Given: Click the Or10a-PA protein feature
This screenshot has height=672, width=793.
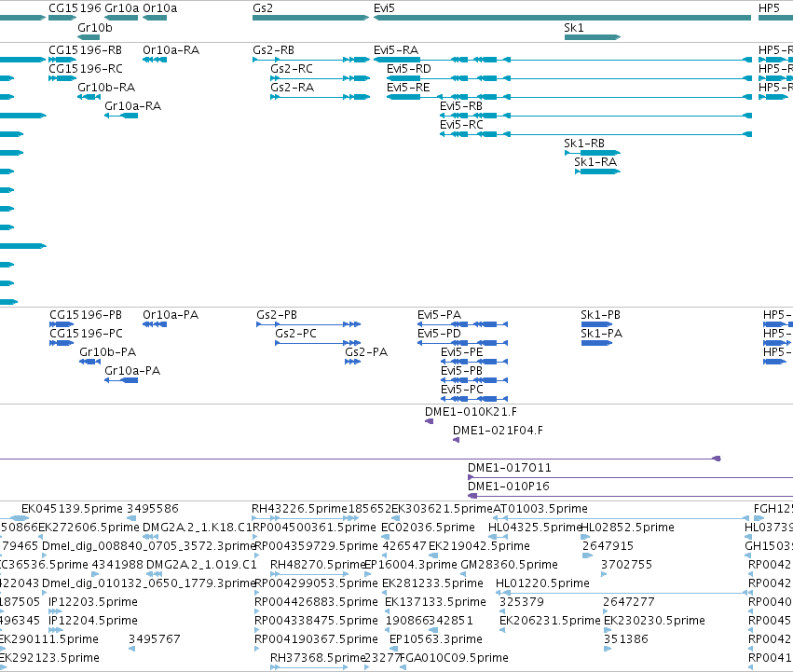Looking at the screenshot, I should (x=155, y=324).
